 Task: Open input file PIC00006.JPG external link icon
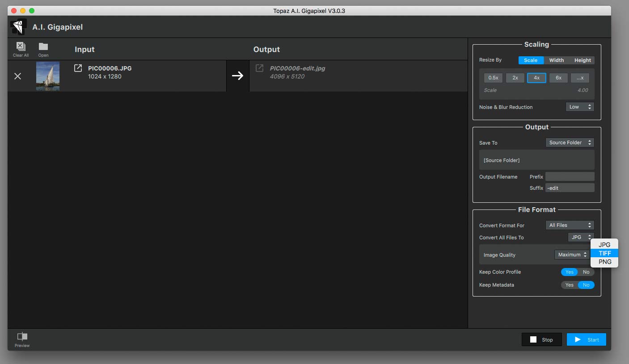pos(78,68)
